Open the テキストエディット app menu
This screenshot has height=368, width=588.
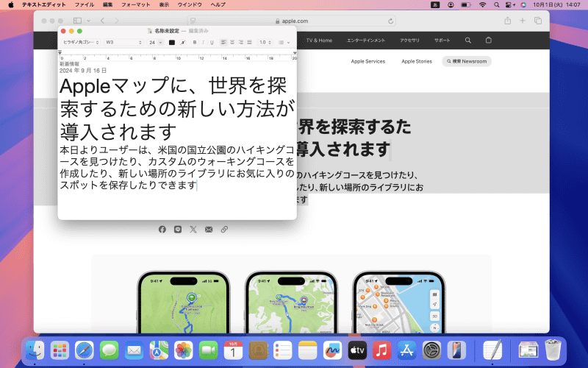[43, 4]
